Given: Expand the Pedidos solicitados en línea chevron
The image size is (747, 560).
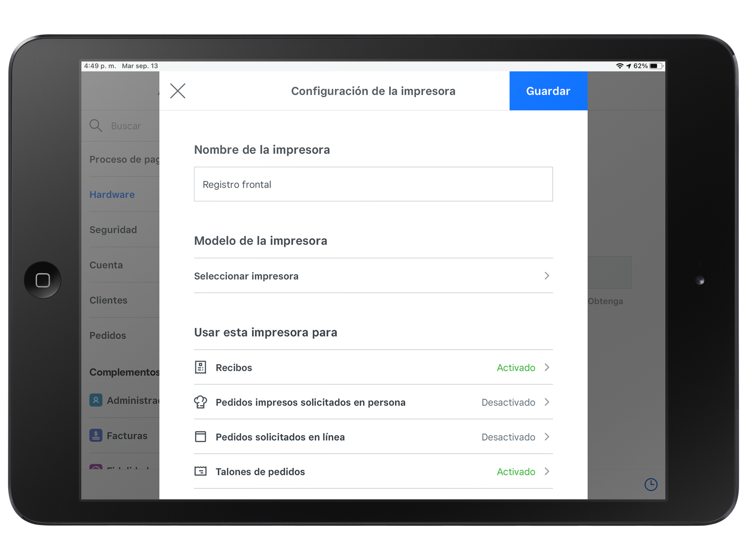Looking at the screenshot, I should pos(547,437).
